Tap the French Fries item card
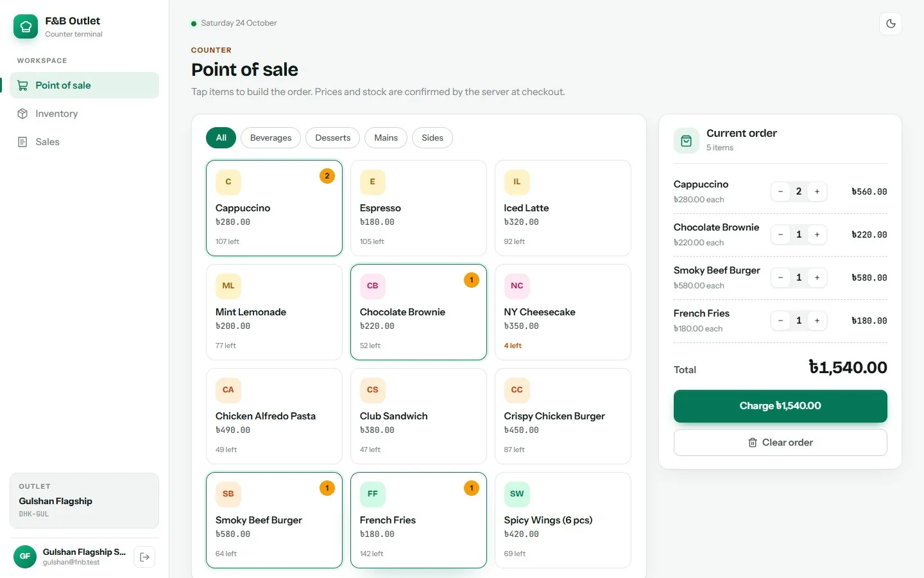The image size is (924, 578). 418,520
